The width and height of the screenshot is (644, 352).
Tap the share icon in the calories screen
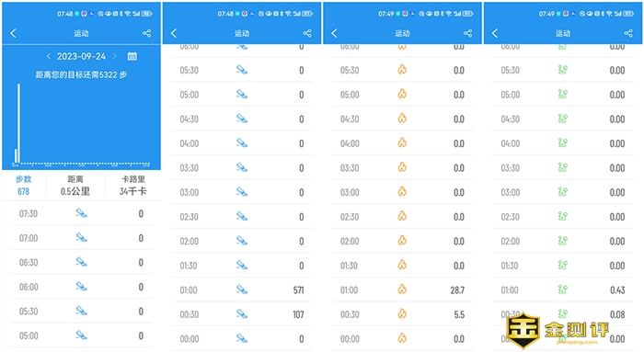(x=467, y=33)
